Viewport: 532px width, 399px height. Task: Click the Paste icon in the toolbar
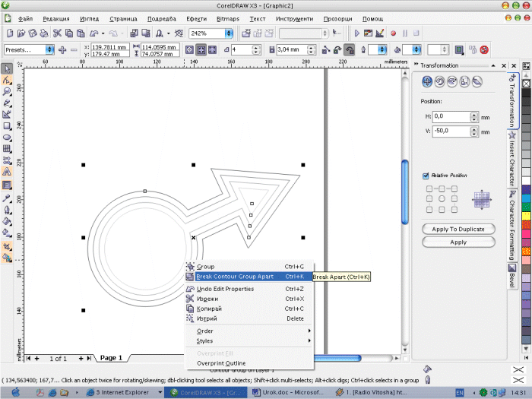point(81,33)
